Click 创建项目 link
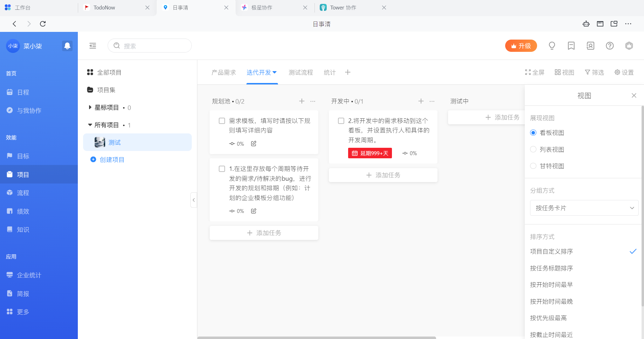The height and width of the screenshot is (339, 644). coord(112,160)
